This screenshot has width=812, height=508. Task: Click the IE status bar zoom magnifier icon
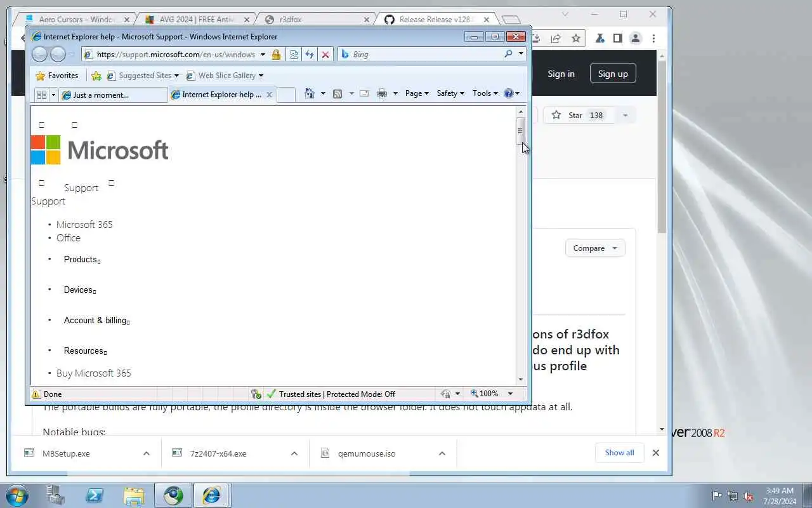474,394
